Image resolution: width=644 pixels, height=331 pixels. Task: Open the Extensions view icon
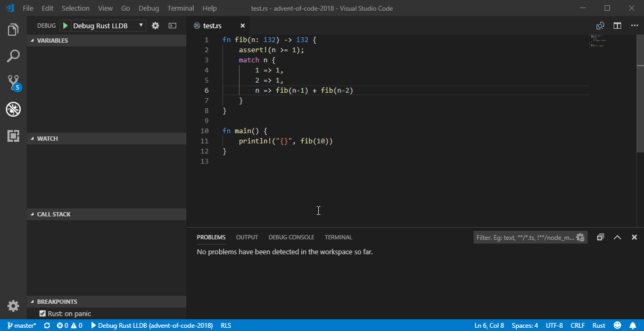coord(13,136)
